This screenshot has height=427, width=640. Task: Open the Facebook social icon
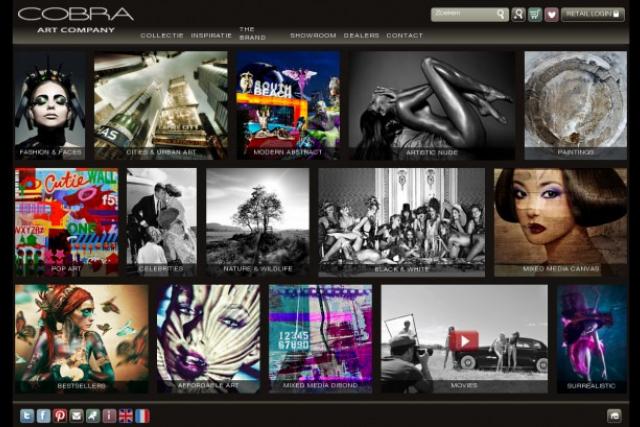tap(43, 415)
